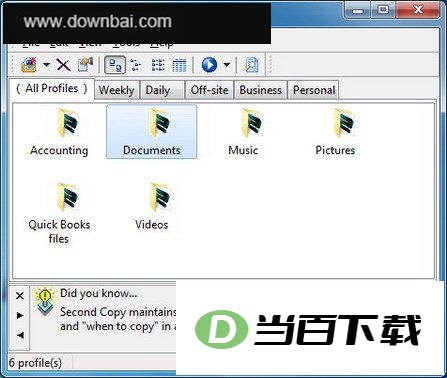Close the window with red X
447x378 pixels.
pyautogui.click(x=418, y=10)
